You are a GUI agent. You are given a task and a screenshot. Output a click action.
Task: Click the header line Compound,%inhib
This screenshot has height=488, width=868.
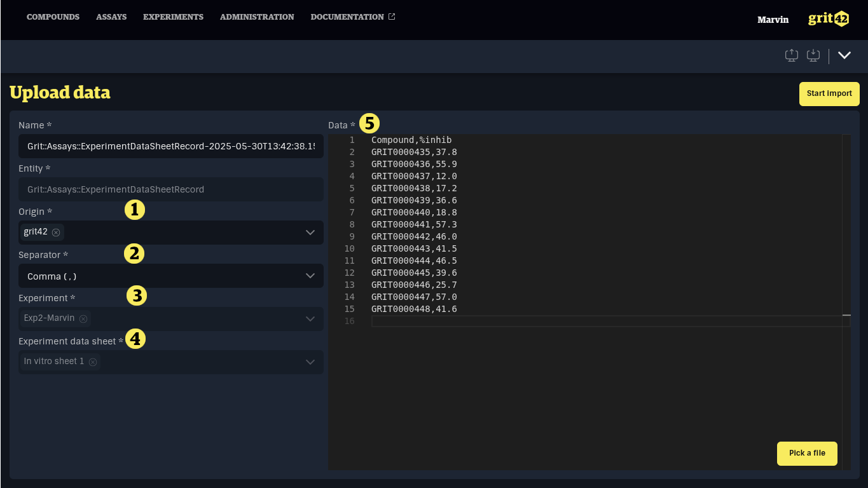coord(411,140)
